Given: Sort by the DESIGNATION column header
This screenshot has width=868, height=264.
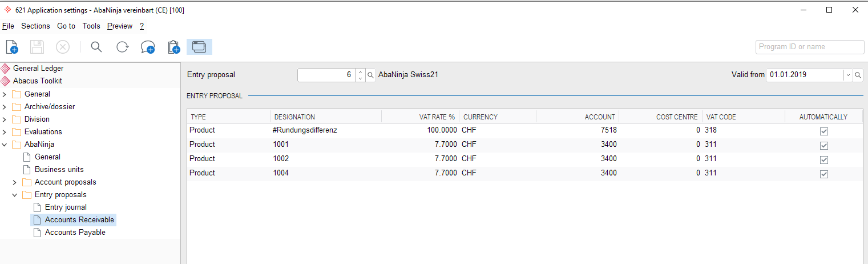Looking at the screenshot, I should [326, 117].
